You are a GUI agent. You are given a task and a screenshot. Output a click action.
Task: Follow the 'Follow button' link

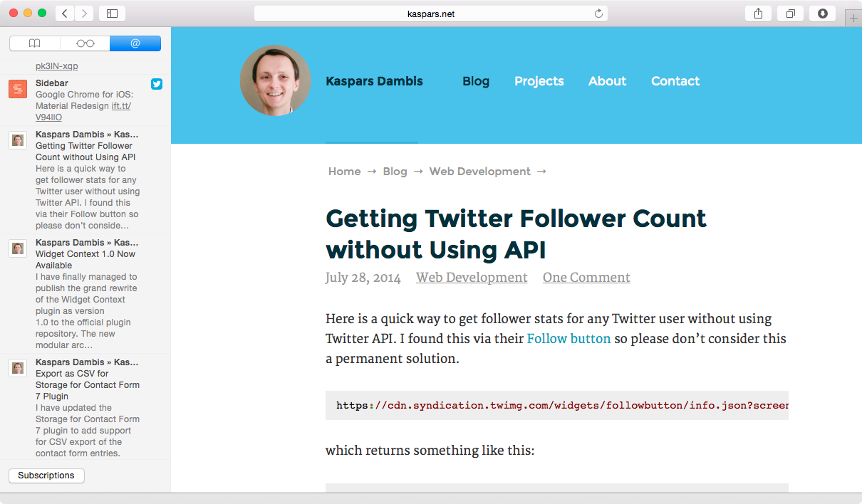click(x=568, y=339)
